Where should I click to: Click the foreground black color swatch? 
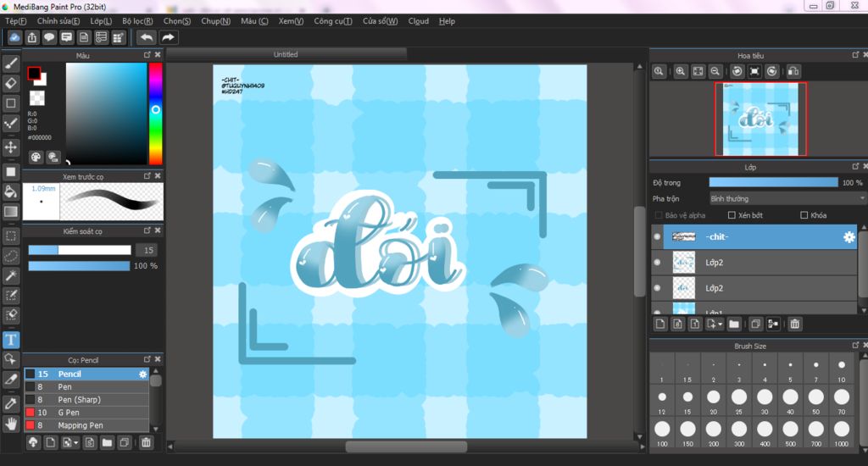click(x=34, y=73)
